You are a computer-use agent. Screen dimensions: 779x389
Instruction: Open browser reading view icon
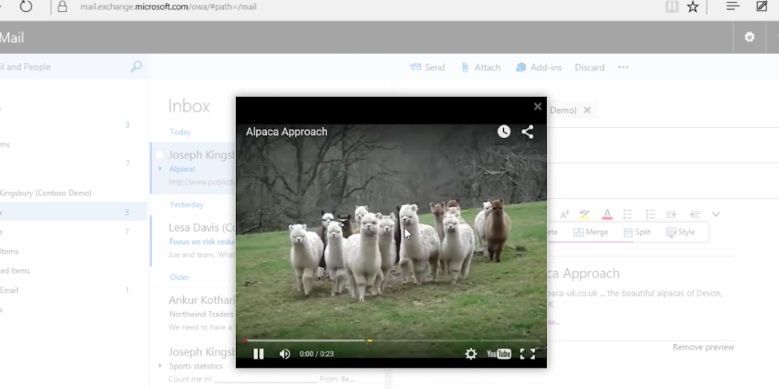point(672,7)
